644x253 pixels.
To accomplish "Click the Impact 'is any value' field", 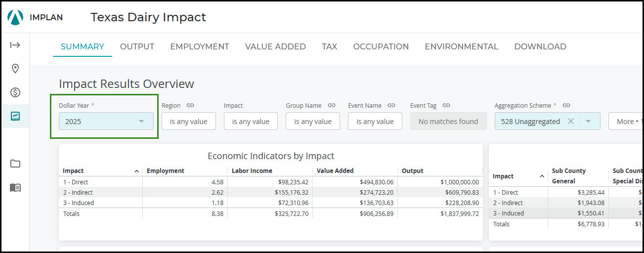I will 251,121.
